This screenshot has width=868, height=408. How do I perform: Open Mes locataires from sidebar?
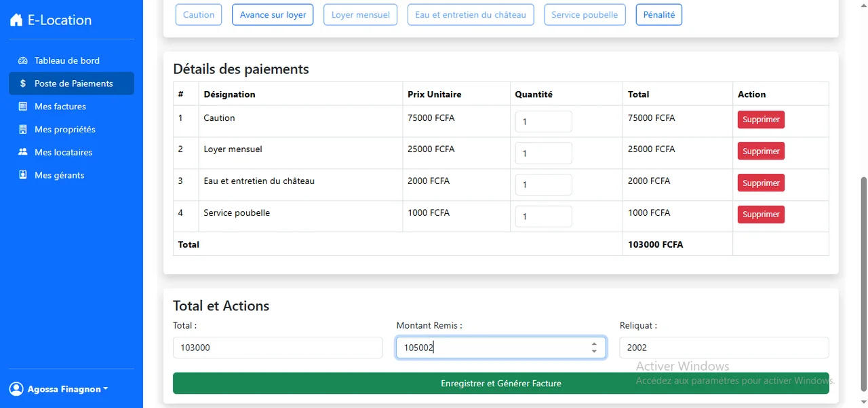[71, 152]
